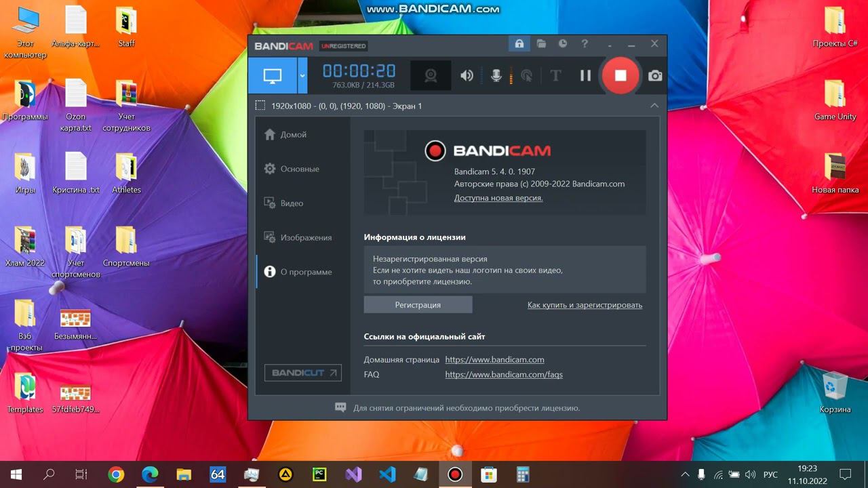Open Google Chrome from the taskbar
Image resolution: width=868 pixels, height=488 pixels.
coord(116,474)
